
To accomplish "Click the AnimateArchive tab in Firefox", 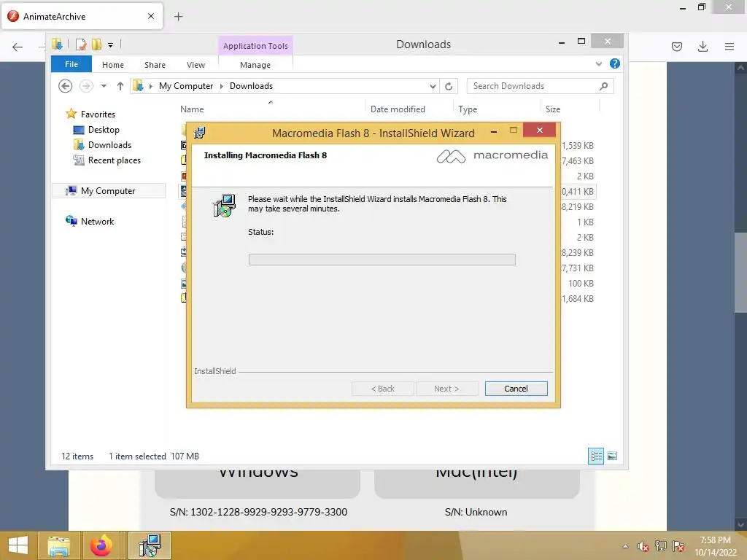I will (82, 16).
